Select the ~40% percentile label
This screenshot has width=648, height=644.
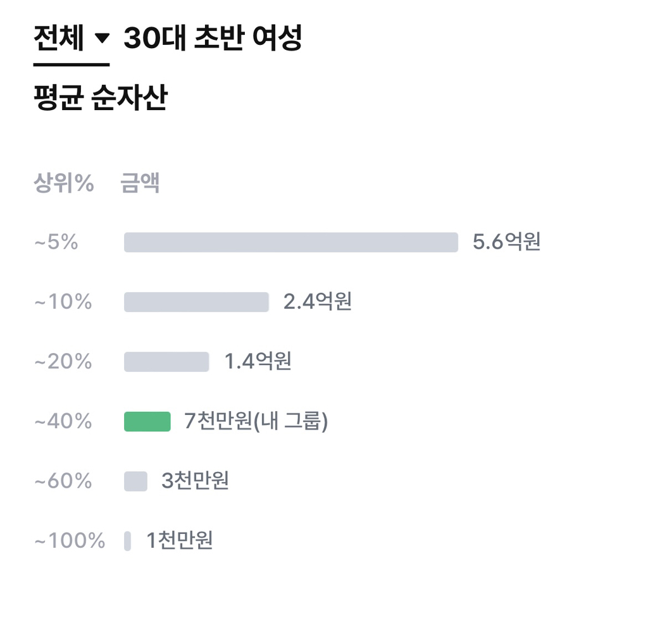[x=63, y=421]
